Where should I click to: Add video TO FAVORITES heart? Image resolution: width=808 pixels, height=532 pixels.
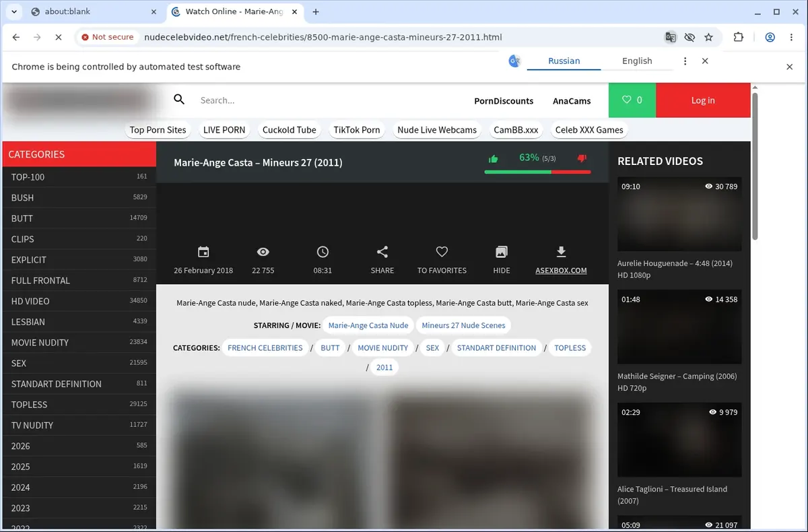442,252
